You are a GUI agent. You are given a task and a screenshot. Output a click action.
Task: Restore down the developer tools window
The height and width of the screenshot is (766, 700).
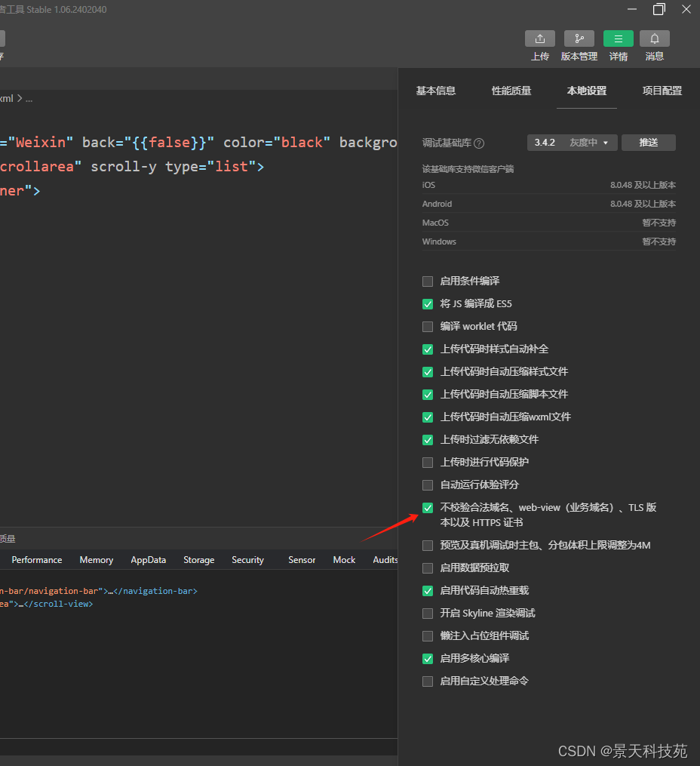pyautogui.click(x=659, y=9)
